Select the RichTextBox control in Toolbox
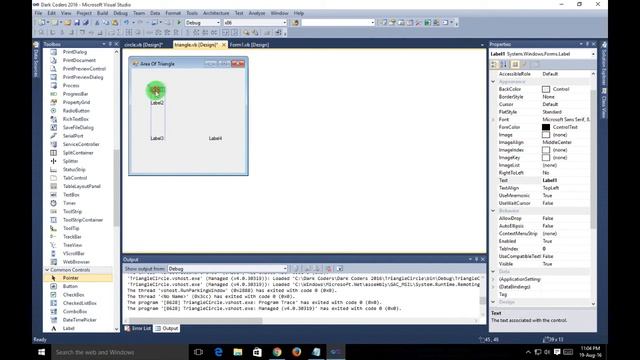640x360 pixels. [x=76, y=119]
